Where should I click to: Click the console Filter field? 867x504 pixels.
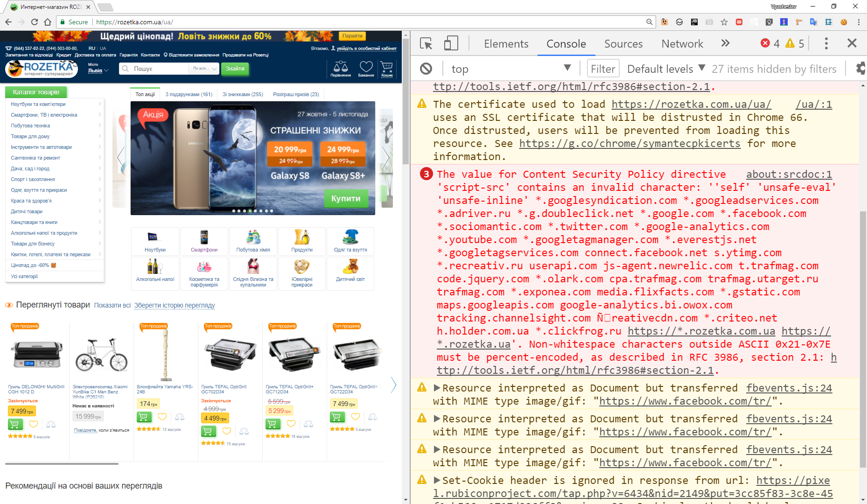(x=603, y=69)
